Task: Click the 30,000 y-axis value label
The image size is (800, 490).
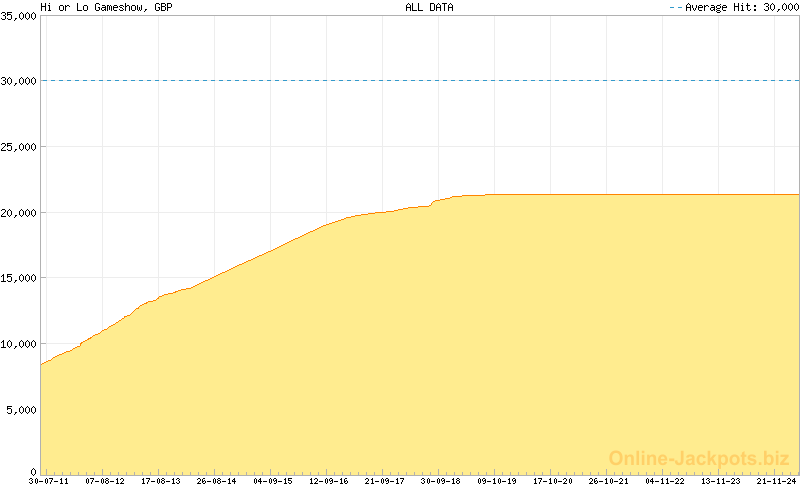Action: tap(19, 82)
